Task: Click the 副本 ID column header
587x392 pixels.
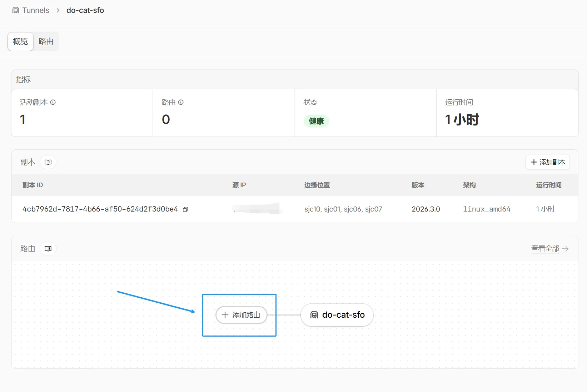Action: tap(33, 185)
